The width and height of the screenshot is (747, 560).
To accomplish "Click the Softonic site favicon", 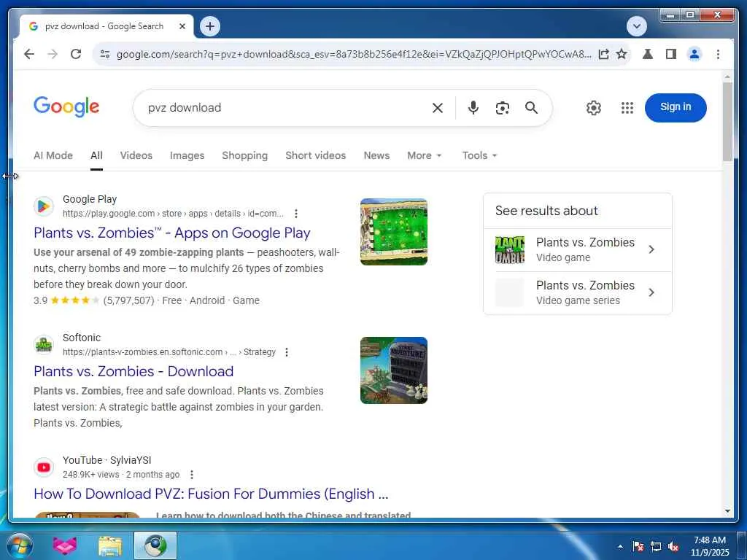I will coord(44,345).
